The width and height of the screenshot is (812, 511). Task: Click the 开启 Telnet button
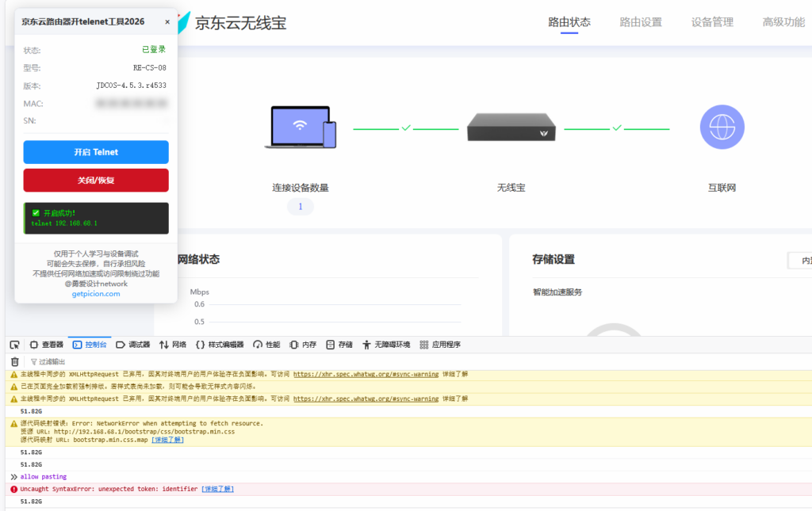pos(96,152)
